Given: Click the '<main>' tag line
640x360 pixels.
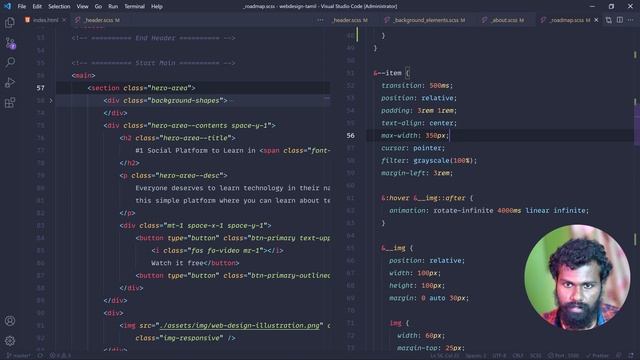Looking at the screenshot, I should 83,76.
